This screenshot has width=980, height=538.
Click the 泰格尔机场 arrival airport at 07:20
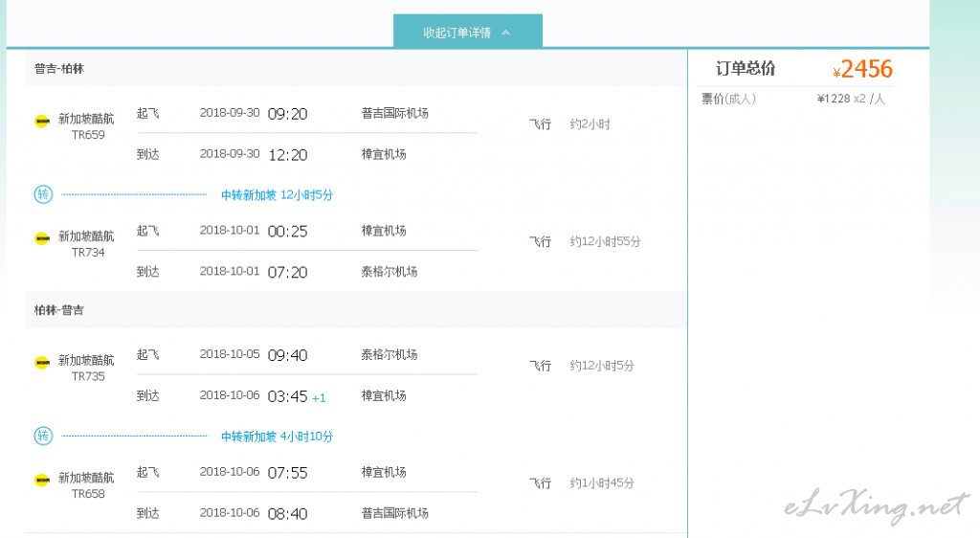tap(390, 272)
